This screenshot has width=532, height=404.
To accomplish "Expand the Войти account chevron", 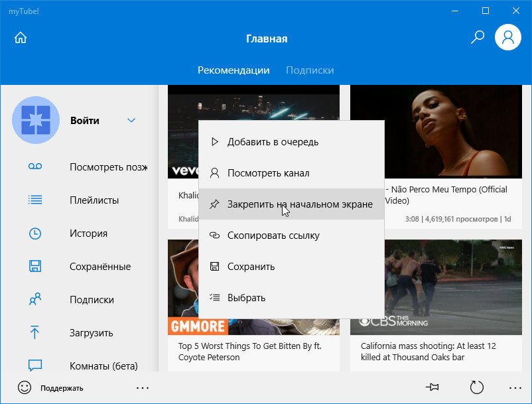I will 131,121.
